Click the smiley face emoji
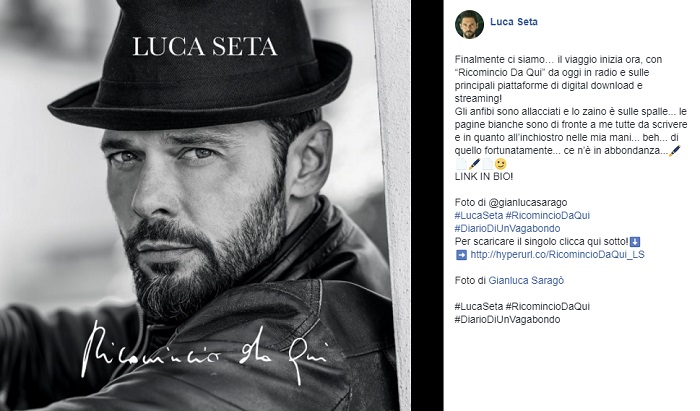 (500, 164)
